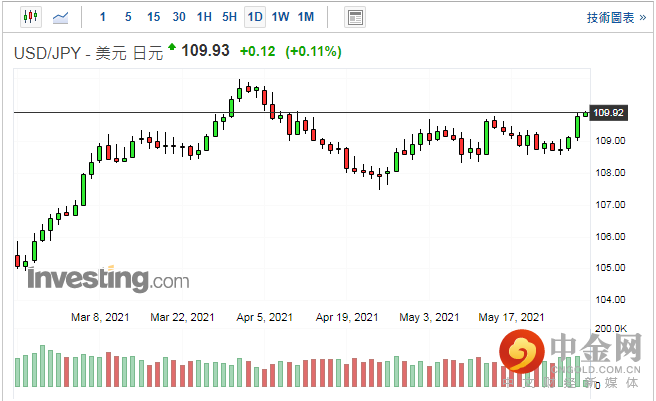Viewport: 656px width, 401px height.
Task: Select the 1W timeframe
Action: click(x=280, y=17)
